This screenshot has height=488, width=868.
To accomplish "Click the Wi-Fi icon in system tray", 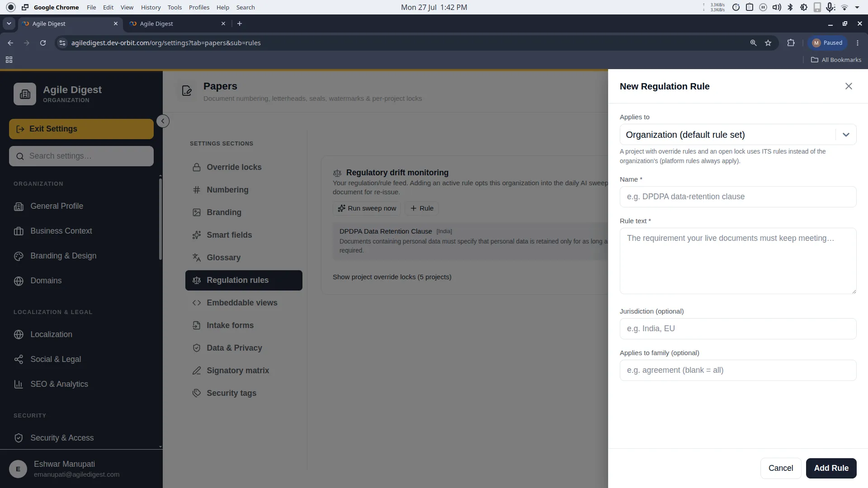I will click(844, 7).
